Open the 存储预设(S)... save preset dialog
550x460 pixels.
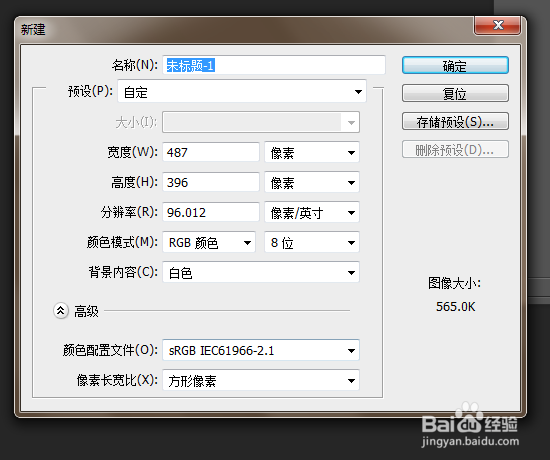pyautogui.click(x=455, y=121)
